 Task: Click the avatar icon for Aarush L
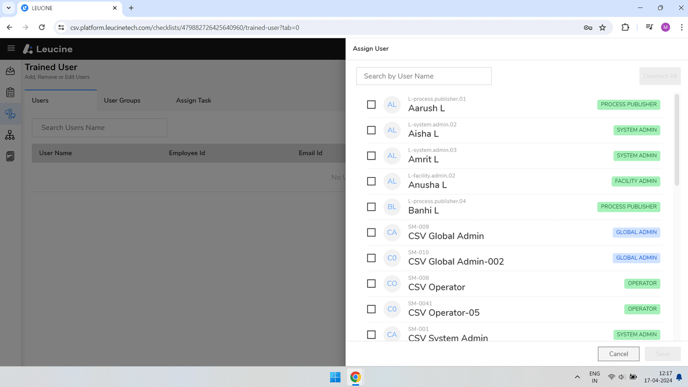coord(392,104)
